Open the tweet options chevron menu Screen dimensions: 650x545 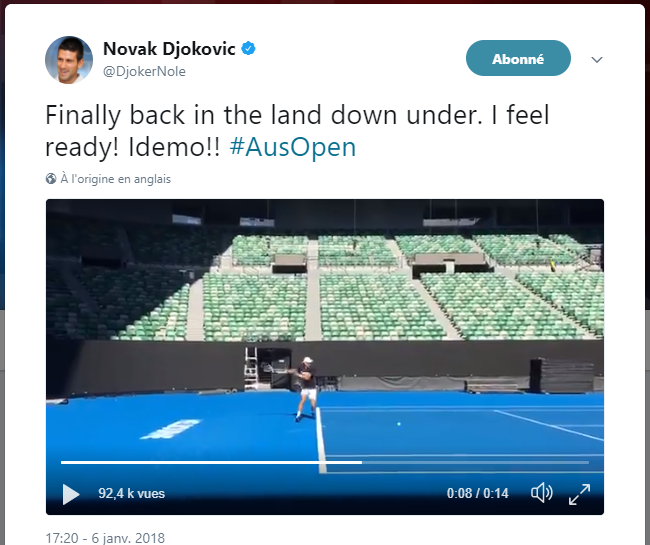(x=597, y=60)
